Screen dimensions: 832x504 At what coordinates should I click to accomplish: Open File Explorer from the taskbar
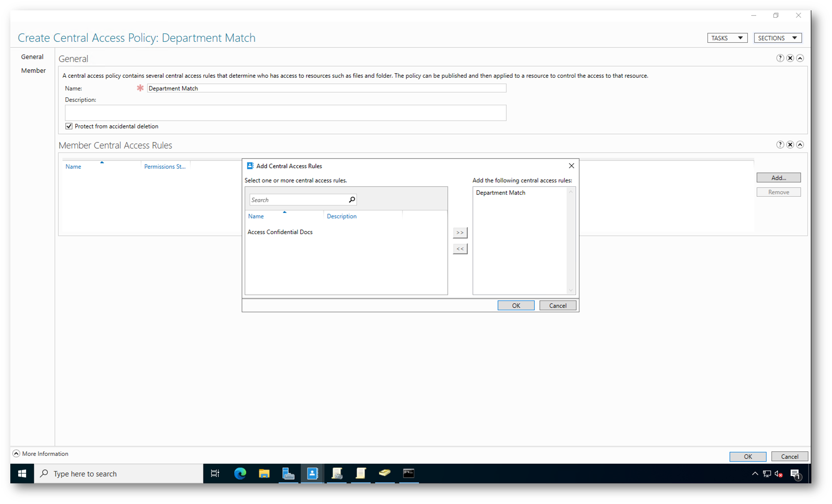click(264, 474)
